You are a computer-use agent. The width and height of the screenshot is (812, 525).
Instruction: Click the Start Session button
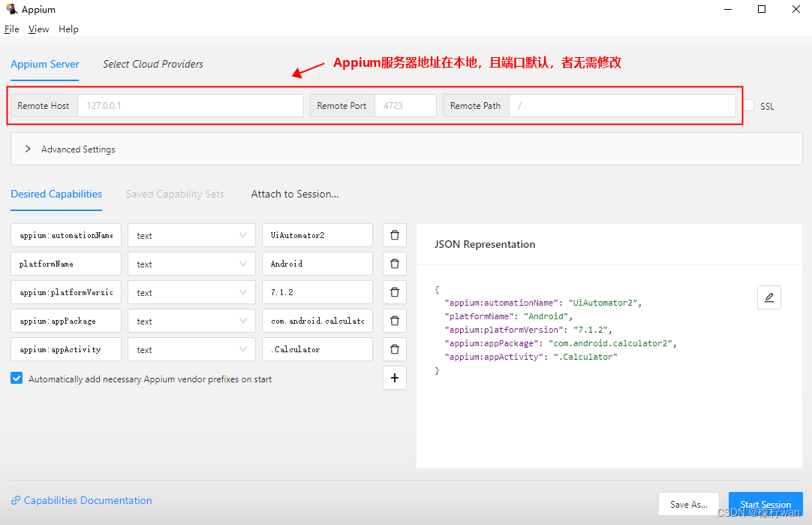click(765, 504)
